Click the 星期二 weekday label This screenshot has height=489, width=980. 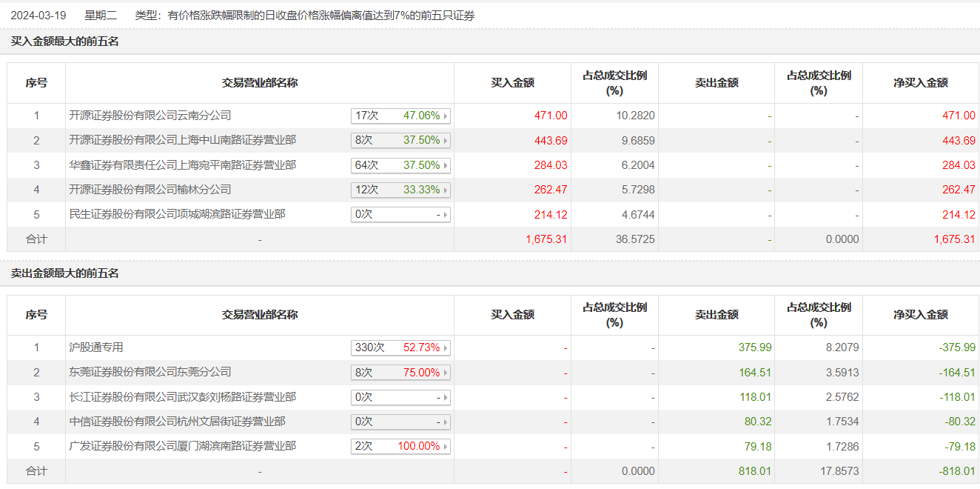(101, 15)
